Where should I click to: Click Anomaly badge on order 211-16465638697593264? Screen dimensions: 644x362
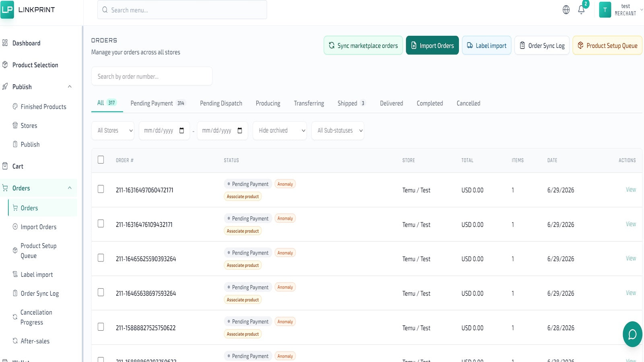click(x=285, y=287)
